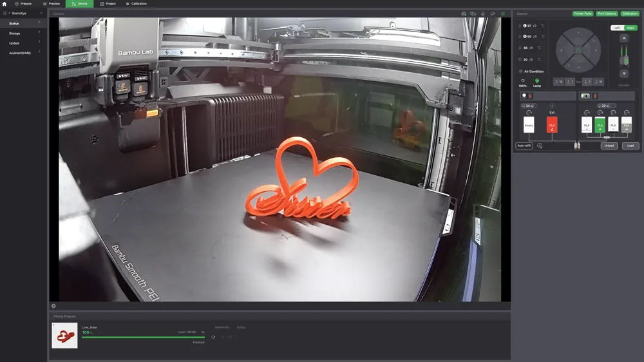
Task: Select the third white PLA AMS slot
Action: [x=613, y=124]
